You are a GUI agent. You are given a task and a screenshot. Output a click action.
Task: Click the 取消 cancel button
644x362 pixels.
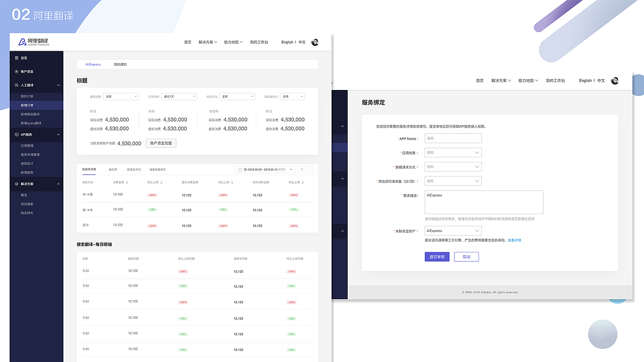pos(466,257)
